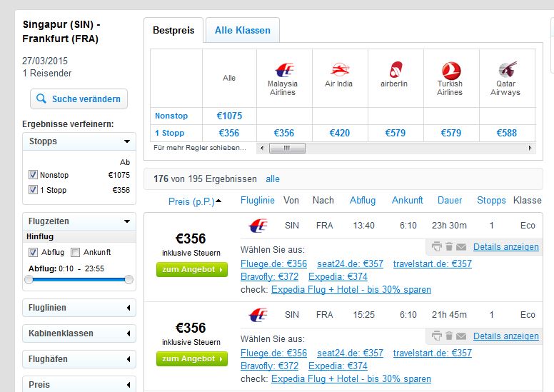Switch to the Alle Klassen tab
This screenshot has height=392, width=554.
243,31
